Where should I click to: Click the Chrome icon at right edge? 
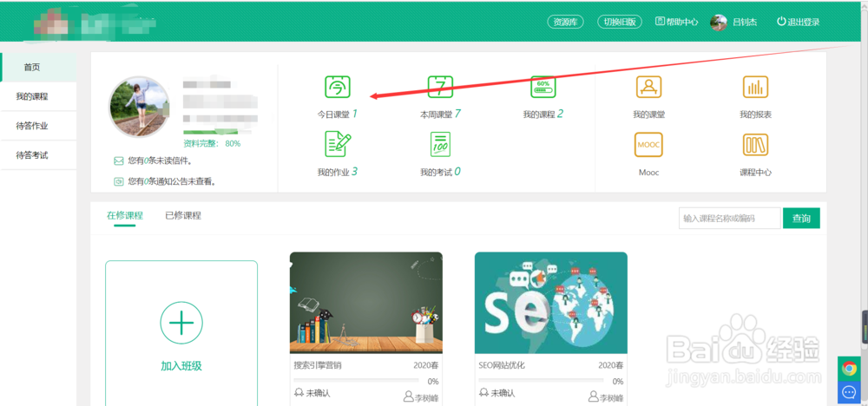[x=848, y=369]
